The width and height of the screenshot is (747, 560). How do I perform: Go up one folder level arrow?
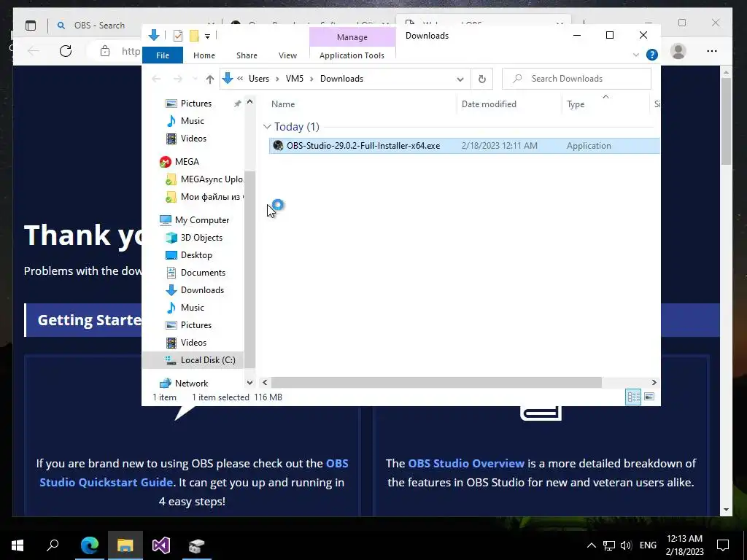coord(209,79)
